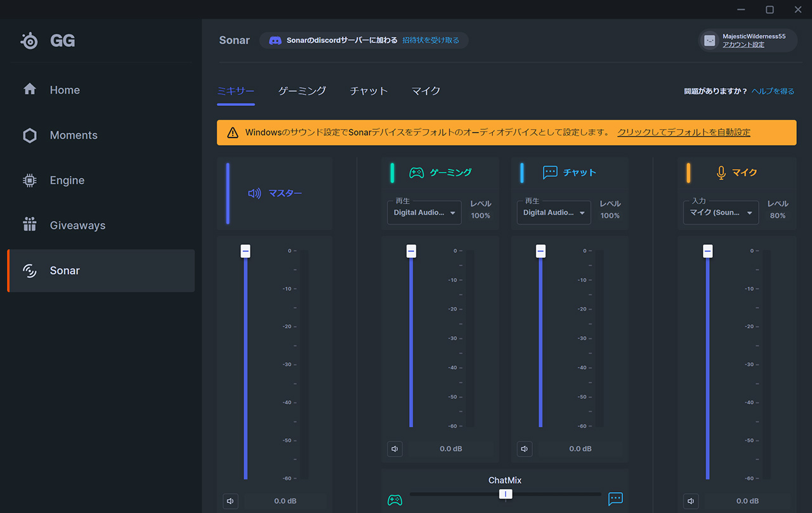Viewport: 812px width, 513px height.
Task: Go to Engine in the sidebar
Action: pos(67,180)
